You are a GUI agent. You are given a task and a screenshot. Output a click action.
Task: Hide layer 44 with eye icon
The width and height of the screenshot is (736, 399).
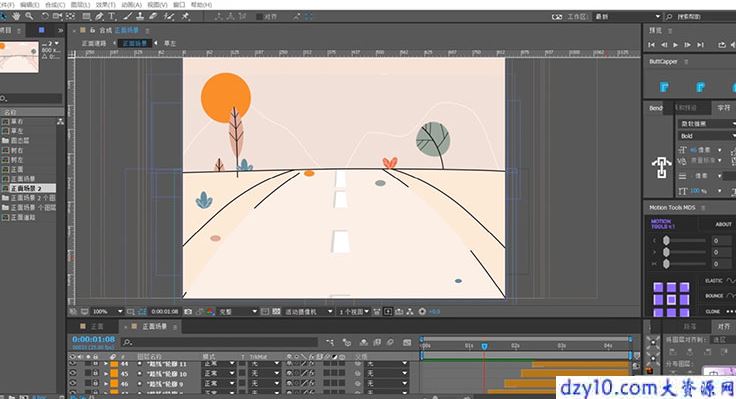click(73, 364)
